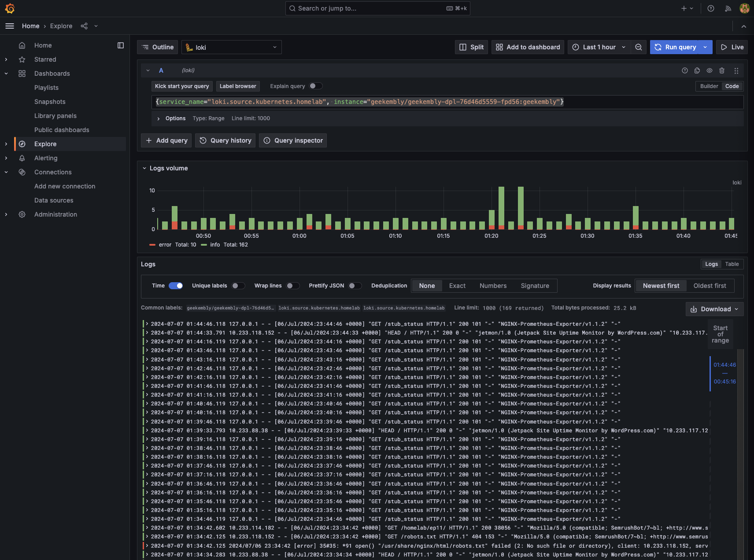
Task: Delete query A using trash icon
Action: coord(721,70)
